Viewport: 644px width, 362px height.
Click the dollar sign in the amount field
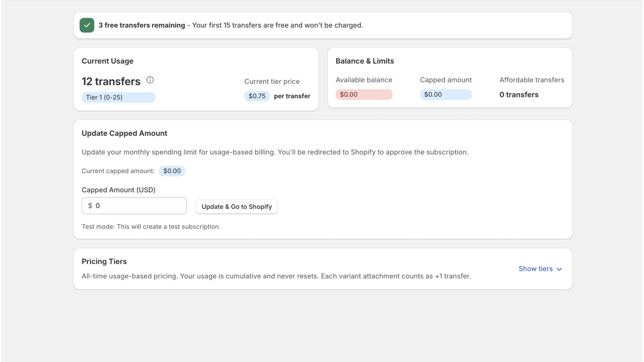90,206
